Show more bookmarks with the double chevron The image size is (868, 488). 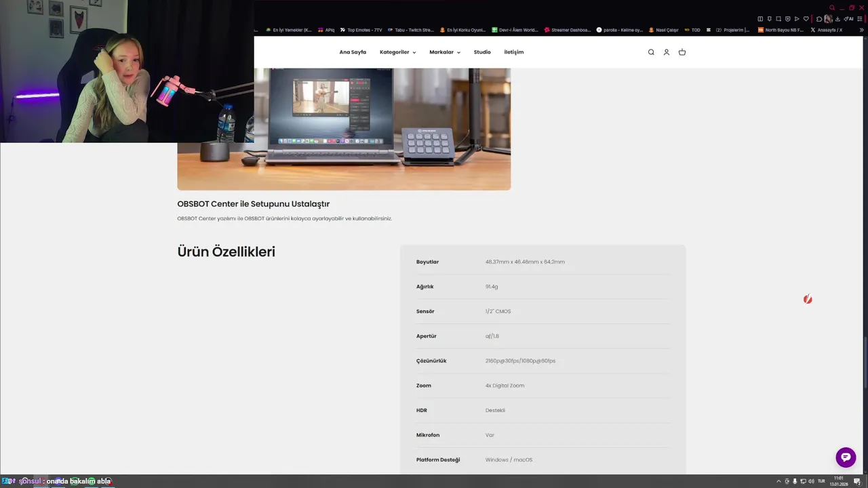pyautogui.click(x=862, y=30)
